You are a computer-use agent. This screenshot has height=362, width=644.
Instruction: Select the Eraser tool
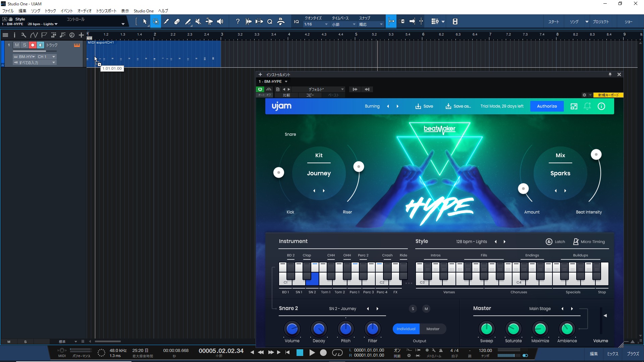point(177,21)
